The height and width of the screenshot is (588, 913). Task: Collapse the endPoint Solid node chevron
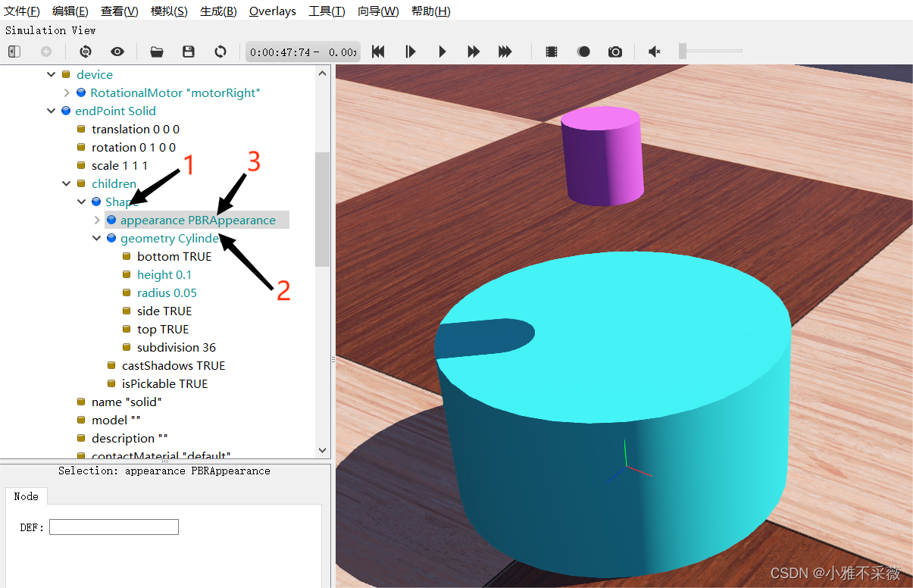(52, 111)
